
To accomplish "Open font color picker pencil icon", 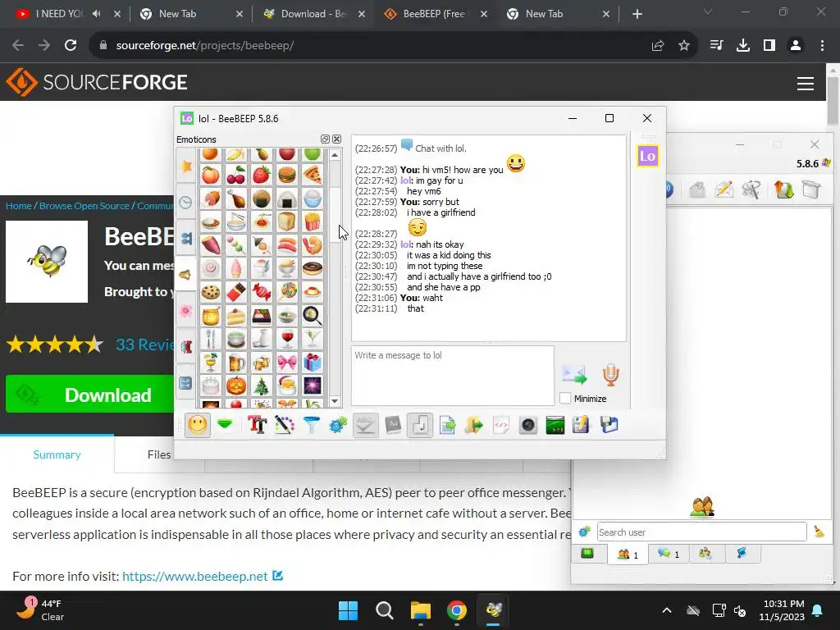I will pyautogui.click(x=285, y=426).
